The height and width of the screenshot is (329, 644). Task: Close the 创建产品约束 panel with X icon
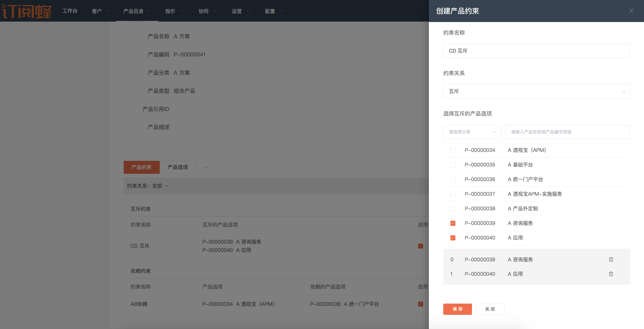[631, 11]
